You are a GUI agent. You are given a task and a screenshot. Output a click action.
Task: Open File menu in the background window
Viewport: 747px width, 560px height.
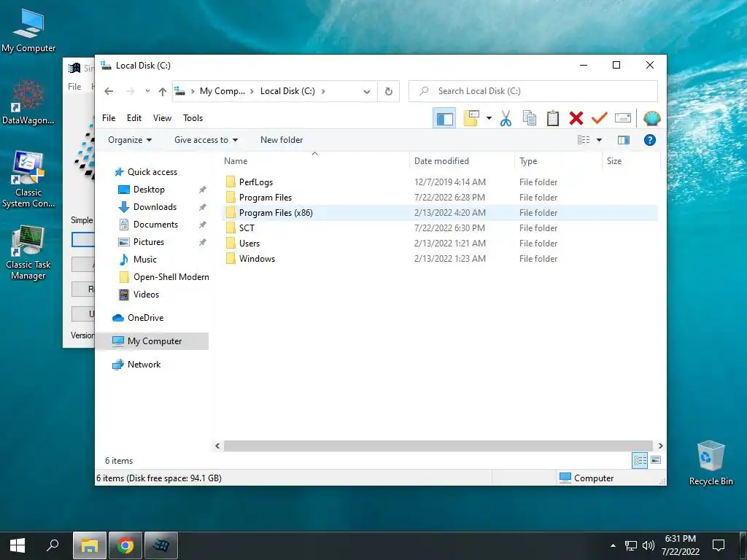click(74, 87)
